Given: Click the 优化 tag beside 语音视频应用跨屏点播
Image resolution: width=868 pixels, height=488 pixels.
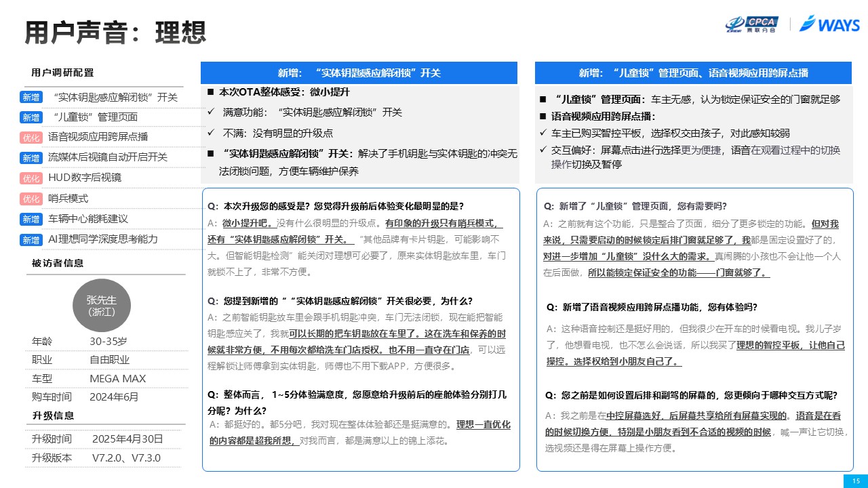Looking at the screenshot, I should pyautogui.click(x=31, y=138).
